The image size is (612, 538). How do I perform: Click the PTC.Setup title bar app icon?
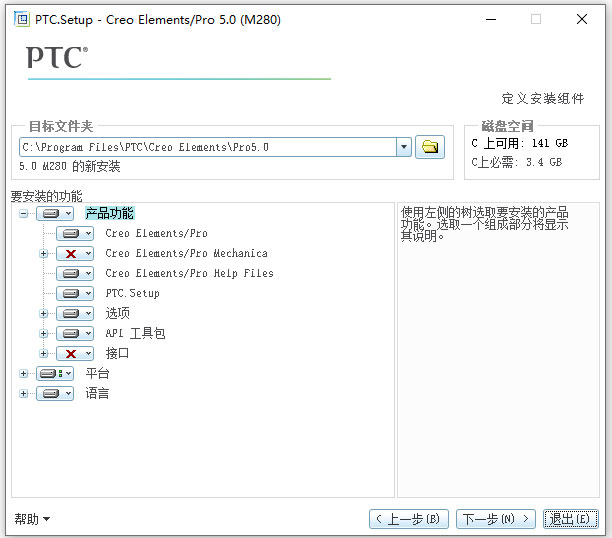(21, 19)
